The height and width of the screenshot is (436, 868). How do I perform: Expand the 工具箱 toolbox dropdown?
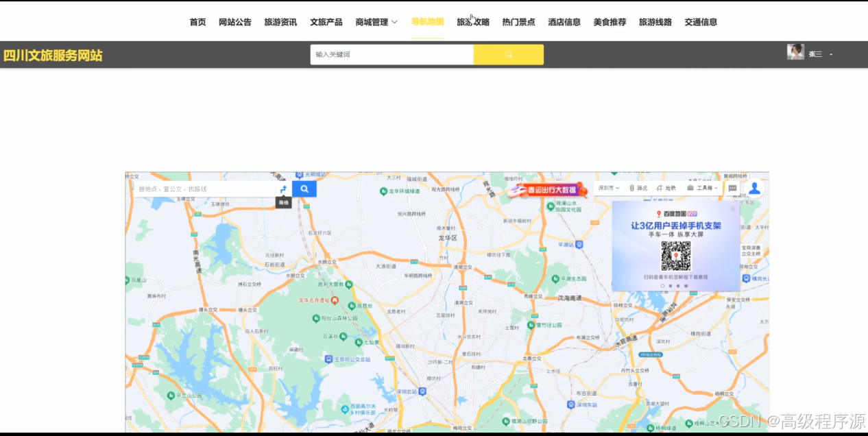click(x=703, y=188)
